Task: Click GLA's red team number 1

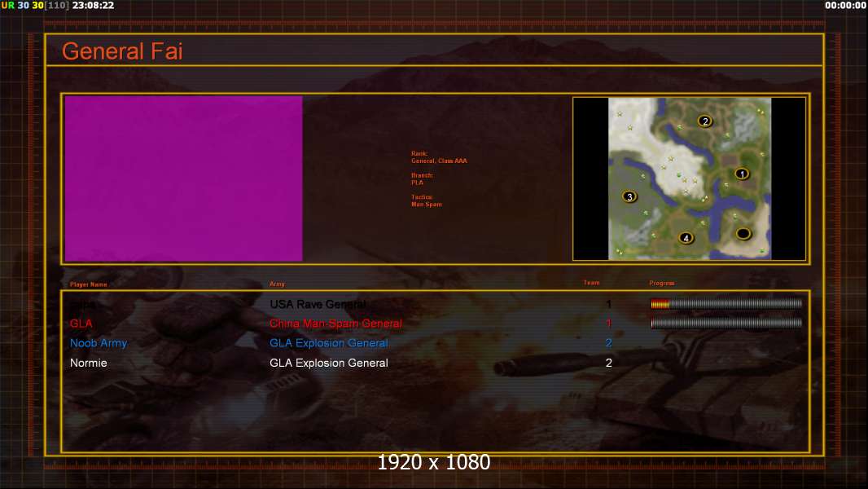Action: pyautogui.click(x=608, y=323)
